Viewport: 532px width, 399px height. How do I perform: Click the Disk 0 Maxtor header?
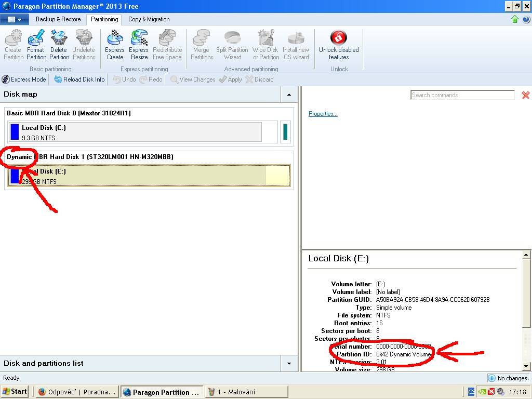tap(69, 113)
